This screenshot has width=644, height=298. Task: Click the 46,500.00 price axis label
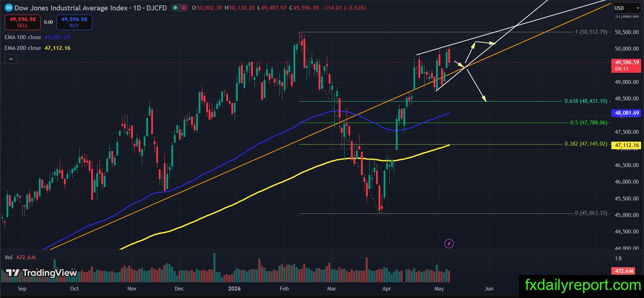(x=627, y=165)
